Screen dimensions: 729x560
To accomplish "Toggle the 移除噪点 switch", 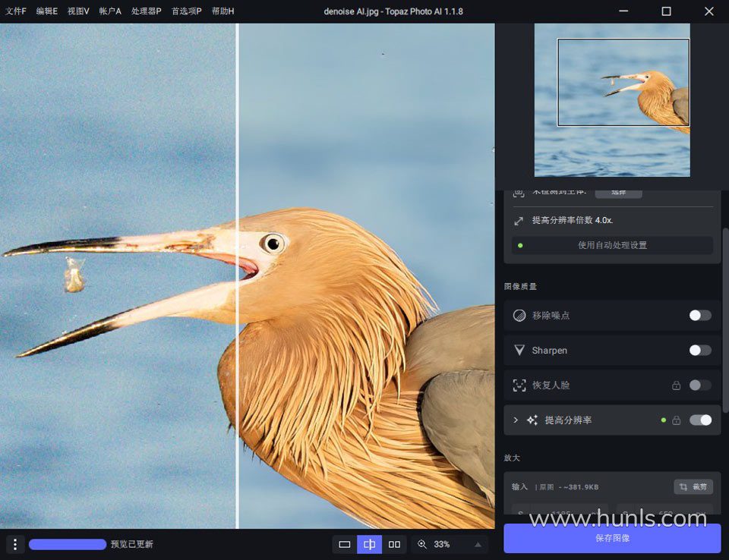I will pyautogui.click(x=700, y=316).
